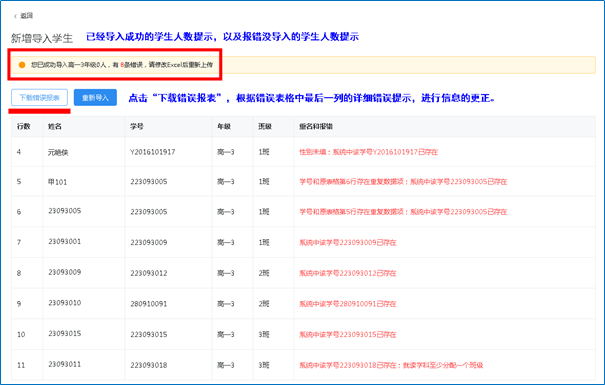This screenshot has width=605, height=385.
Task: Click student ID 223093009 in the 学号 column
Action: pos(149,243)
